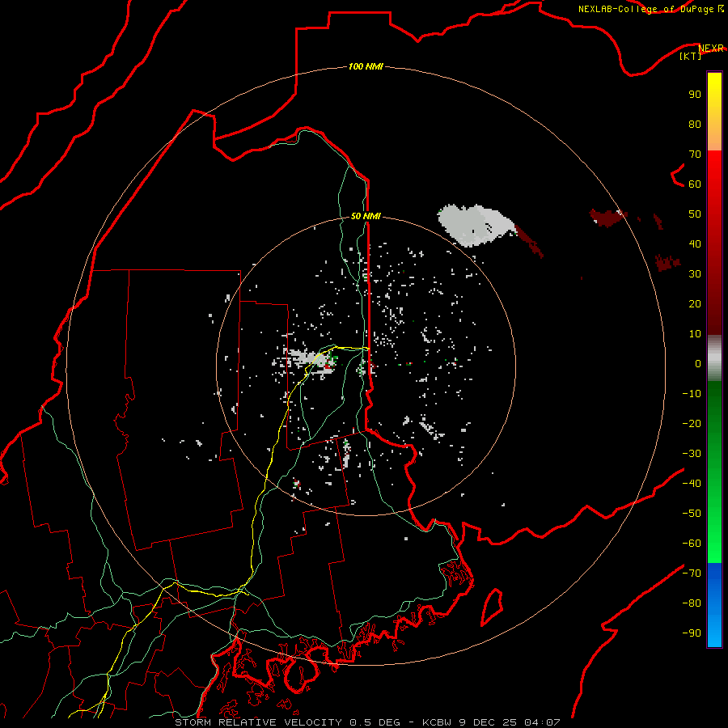
Task: Click the 40 value on the velocity scale
Action: 695,244
